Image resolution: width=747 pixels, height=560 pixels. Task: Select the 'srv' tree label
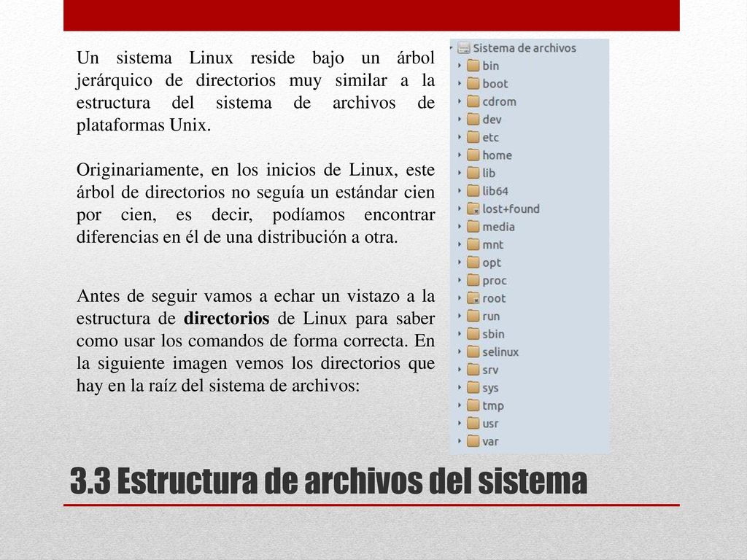pos(491,370)
